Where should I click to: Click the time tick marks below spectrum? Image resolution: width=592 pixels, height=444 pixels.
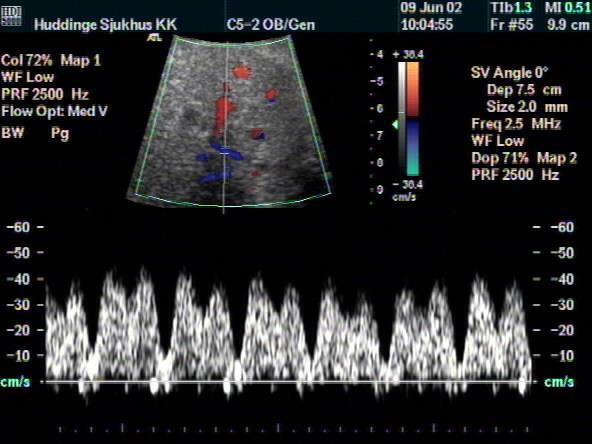[x=294, y=429]
